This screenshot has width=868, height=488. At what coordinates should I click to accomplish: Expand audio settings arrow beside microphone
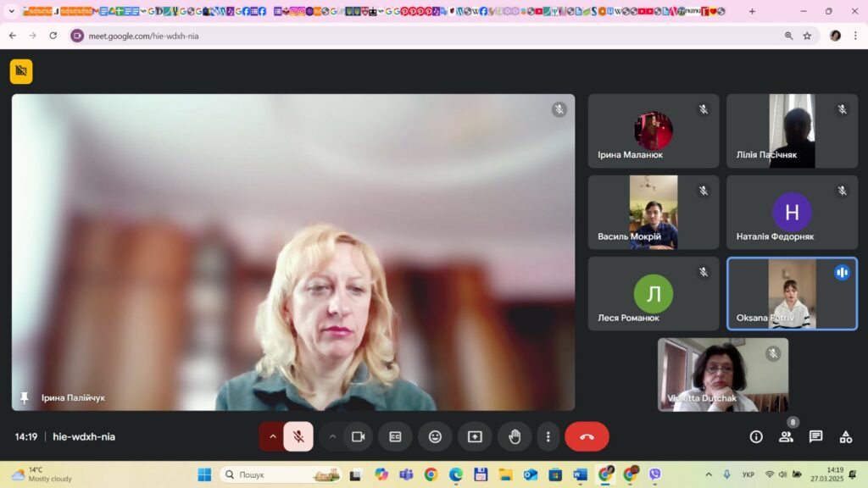tap(272, 436)
